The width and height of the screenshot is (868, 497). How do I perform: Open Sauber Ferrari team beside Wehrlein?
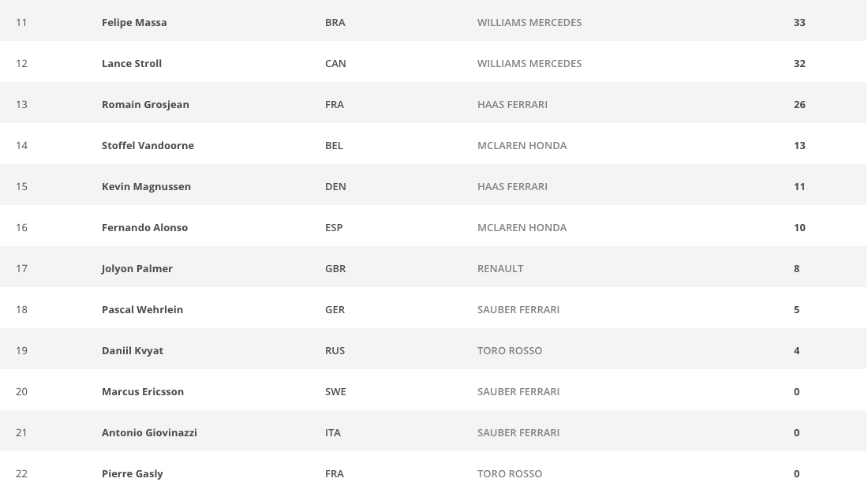tap(518, 309)
